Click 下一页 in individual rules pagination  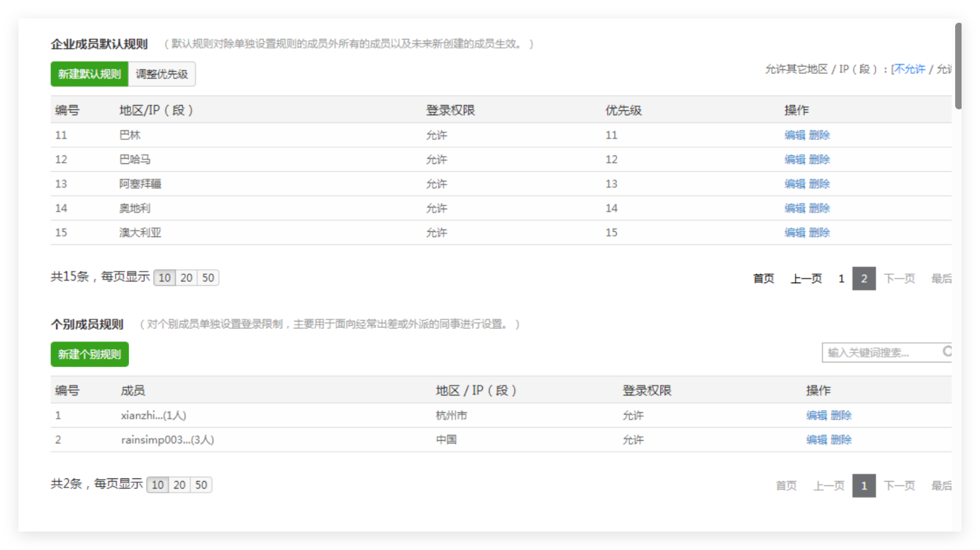point(899,486)
